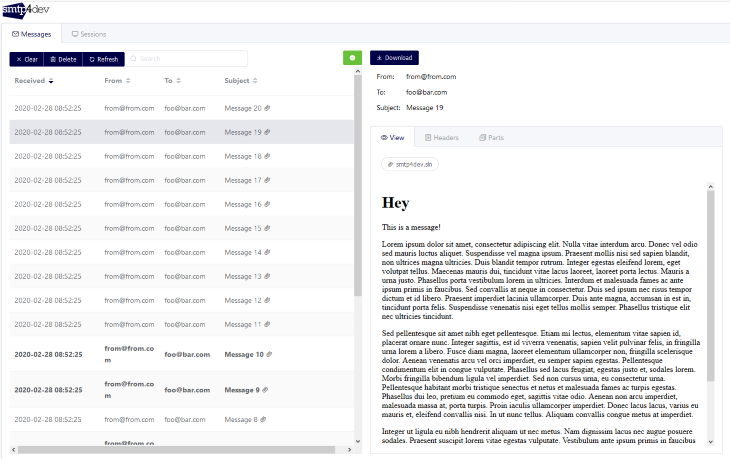Sort messages by To column
Image resolution: width=730 pixels, height=459 pixels.
pos(172,81)
